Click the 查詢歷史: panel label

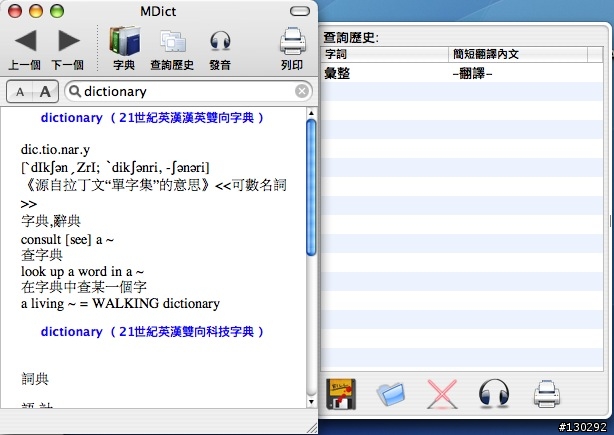(351, 38)
